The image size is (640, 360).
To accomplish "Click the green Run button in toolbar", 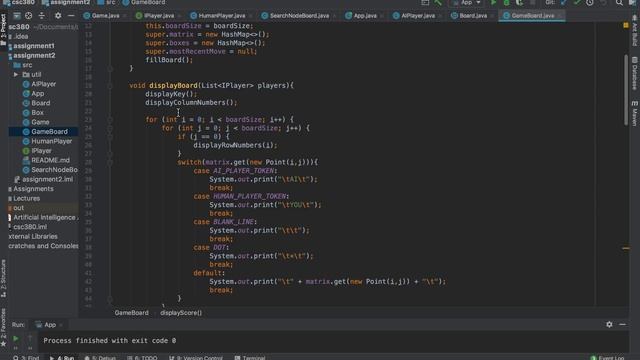I will [x=493, y=2].
